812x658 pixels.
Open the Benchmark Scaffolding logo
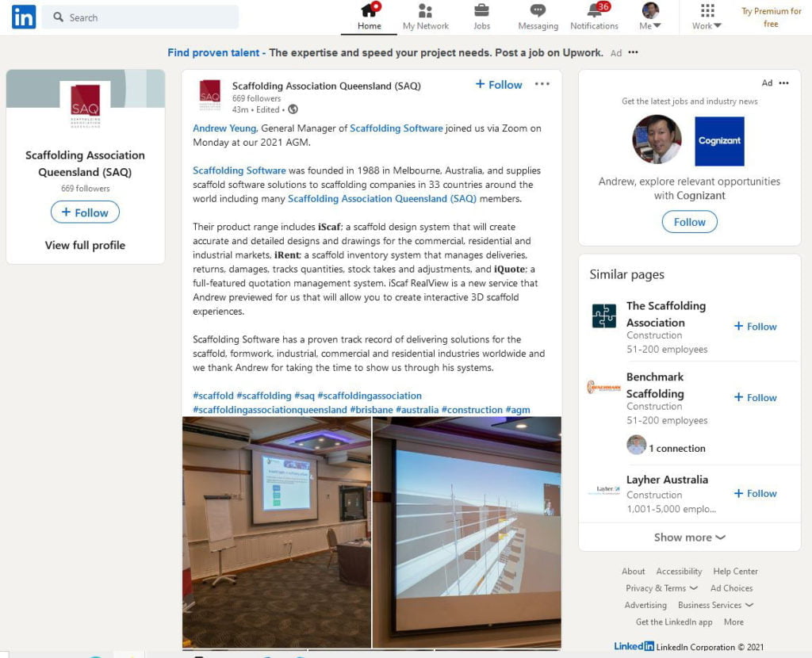click(x=603, y=387)
